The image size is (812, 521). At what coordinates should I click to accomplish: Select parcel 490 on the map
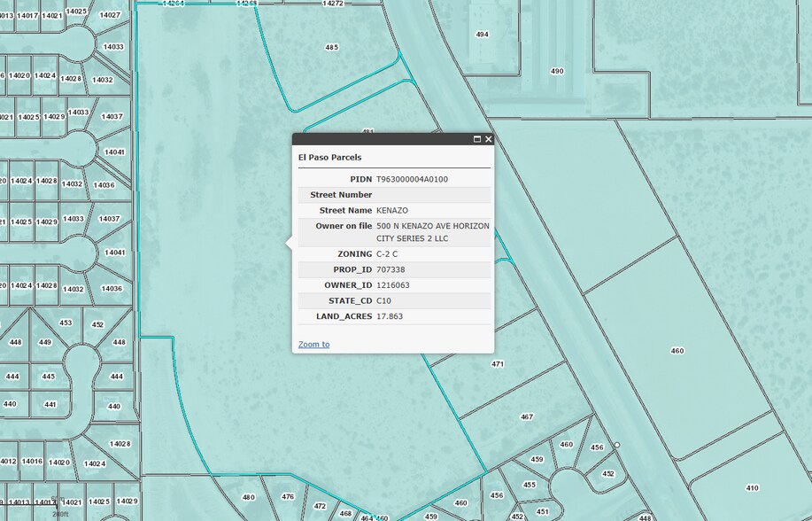pyautogui.click(x=558, y=70)
